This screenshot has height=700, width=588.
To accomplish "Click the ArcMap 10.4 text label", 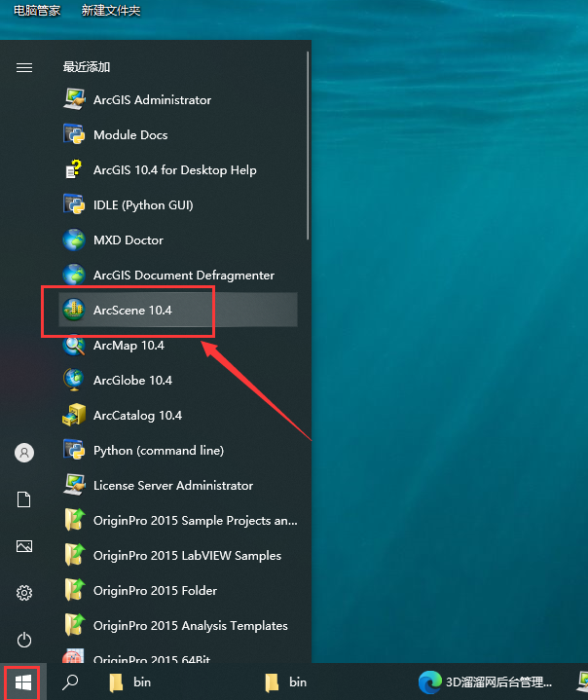I will click(129, 346).
